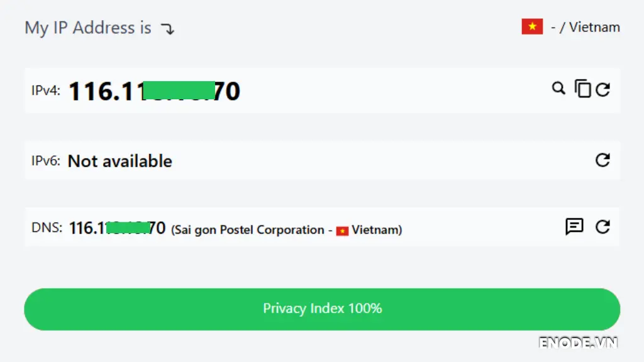The height and width of the screenshot is (362, 644).
Task: Click the curved arrow beside 'My IP Address is'
Action: pyautogui.click(x=167, y=28)
